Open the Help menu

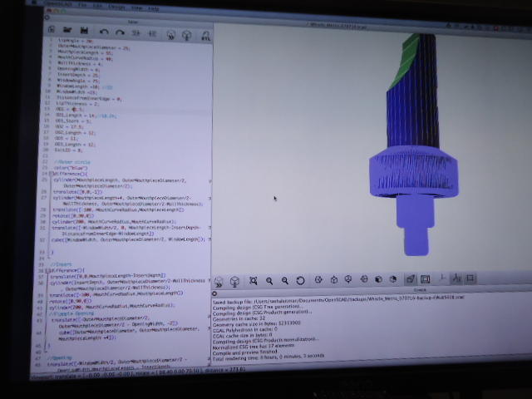(x=154, y=8)
